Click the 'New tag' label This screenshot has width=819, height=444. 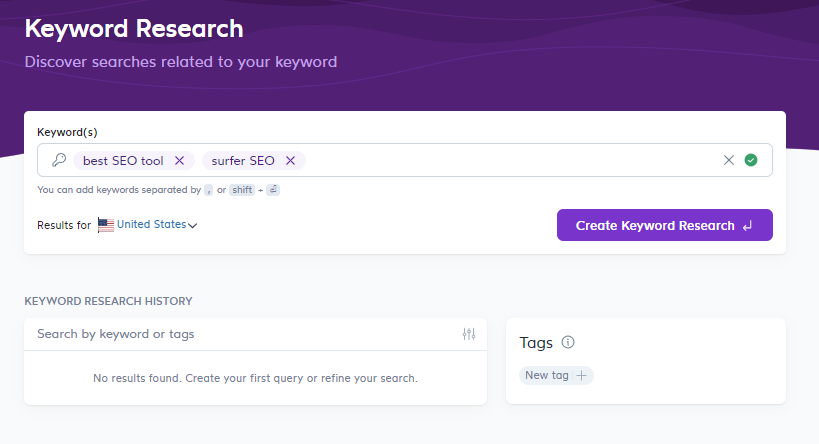point(546,375)
